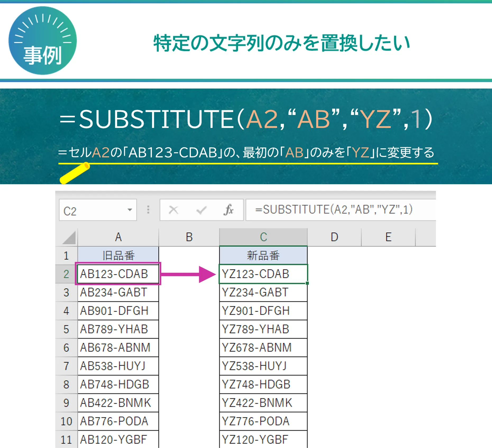Select row 6 header

(66, 348)
